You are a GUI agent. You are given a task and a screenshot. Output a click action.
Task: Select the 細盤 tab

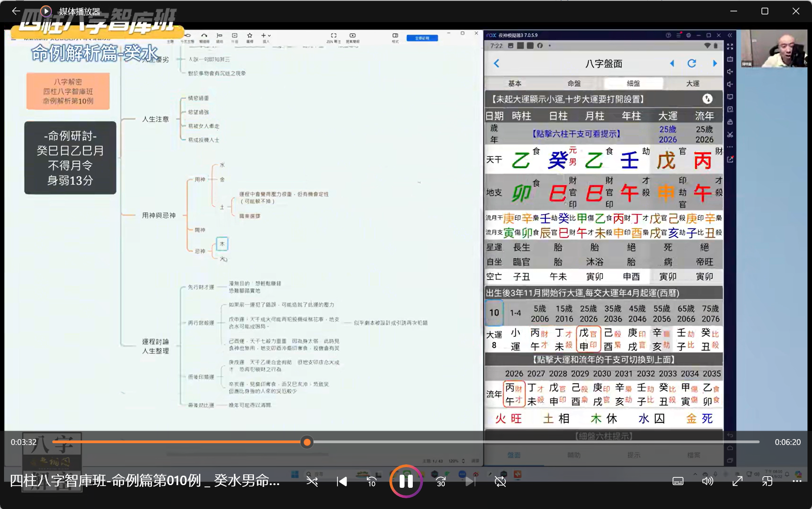tap(633, 83)
